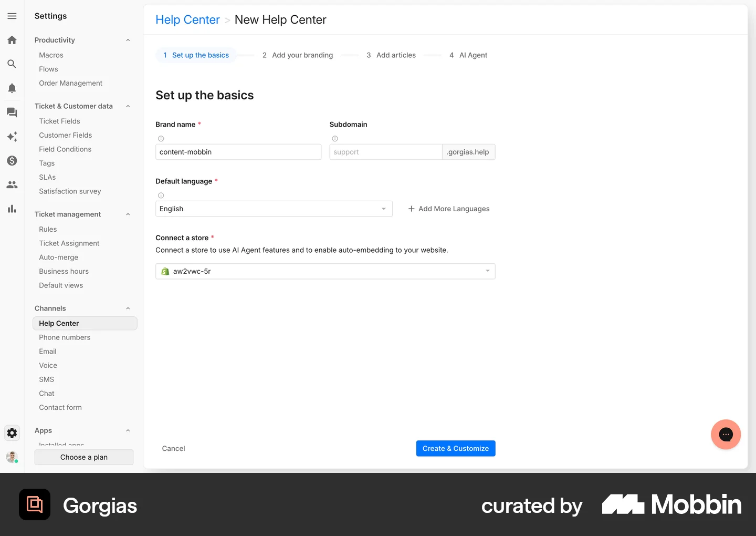Open tickets chat bubbles icon
756x536 pixels.
click(x=12, y=112)
